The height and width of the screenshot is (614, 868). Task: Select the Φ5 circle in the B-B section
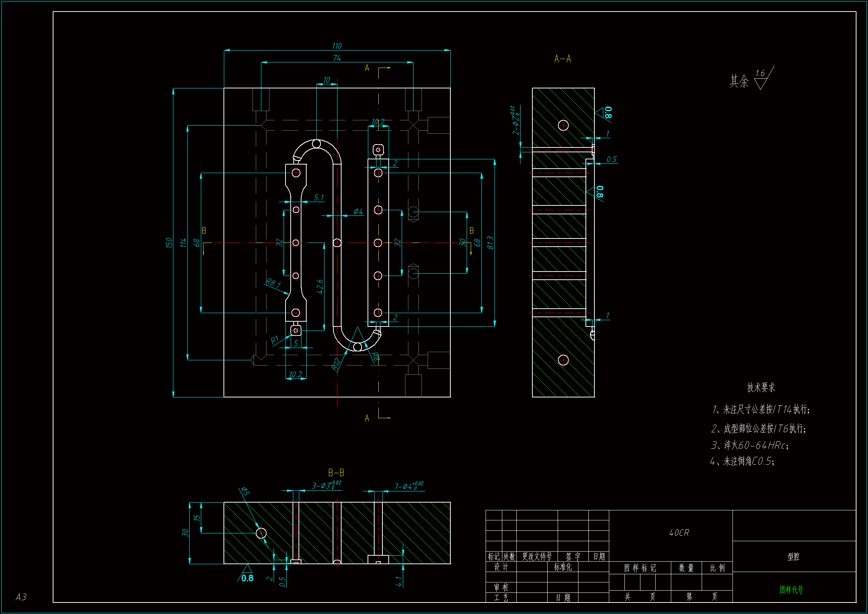click(x=261, y=533)
